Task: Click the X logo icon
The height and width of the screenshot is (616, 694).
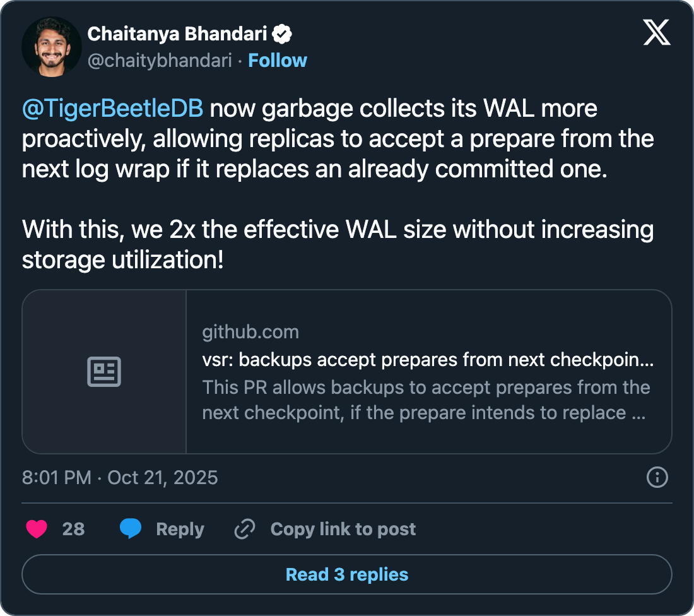Action: pos(657,32)
